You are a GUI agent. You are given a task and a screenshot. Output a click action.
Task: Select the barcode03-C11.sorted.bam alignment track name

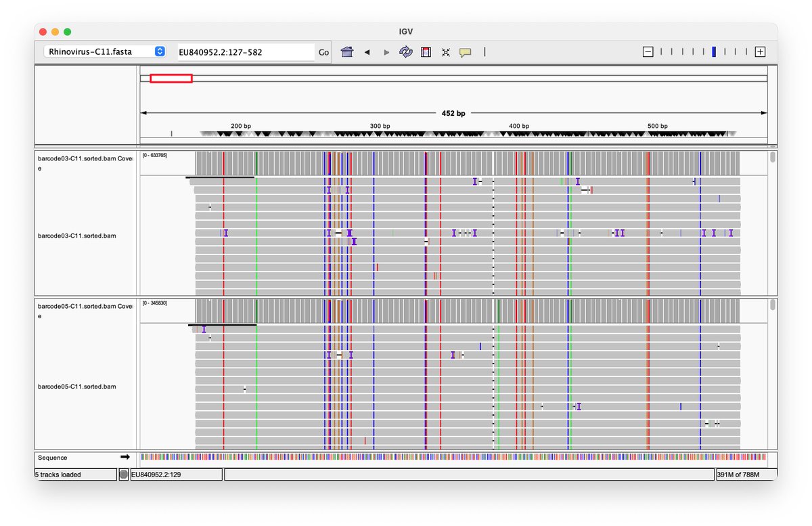(76, 236)
